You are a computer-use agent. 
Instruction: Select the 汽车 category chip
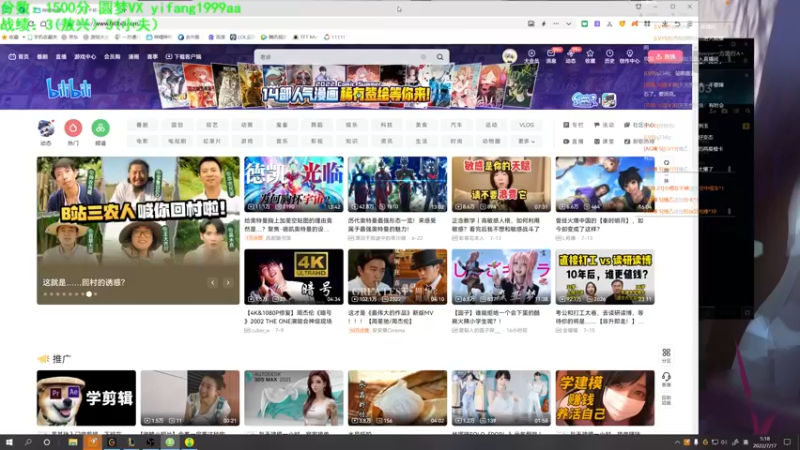click(x=456, y=125)
